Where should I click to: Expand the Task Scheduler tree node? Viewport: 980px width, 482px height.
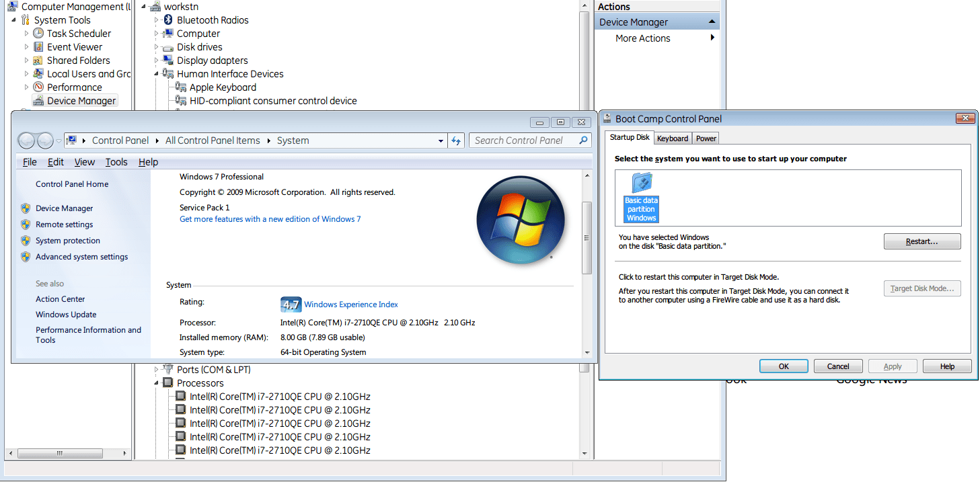pos(27,34)
